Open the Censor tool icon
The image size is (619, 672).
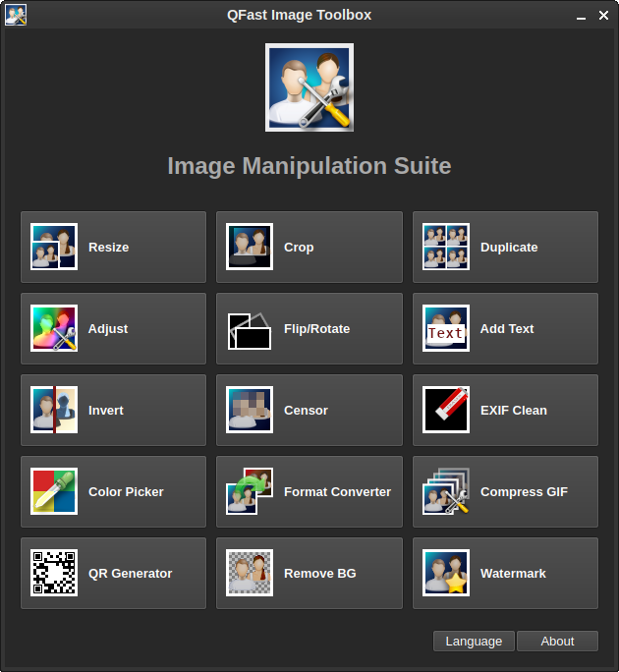250,411
